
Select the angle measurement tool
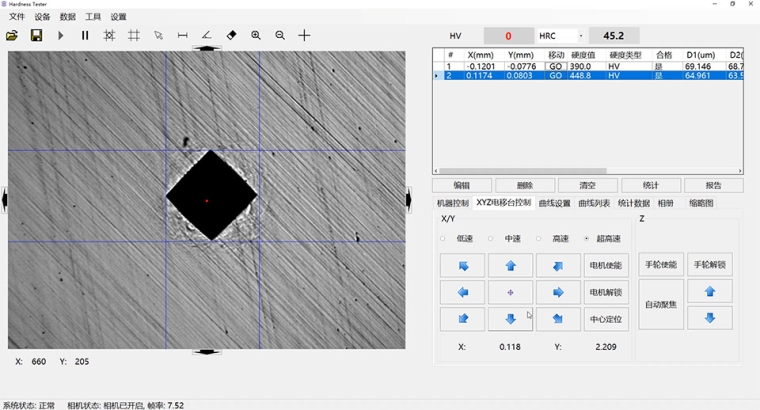pos(206,35)
